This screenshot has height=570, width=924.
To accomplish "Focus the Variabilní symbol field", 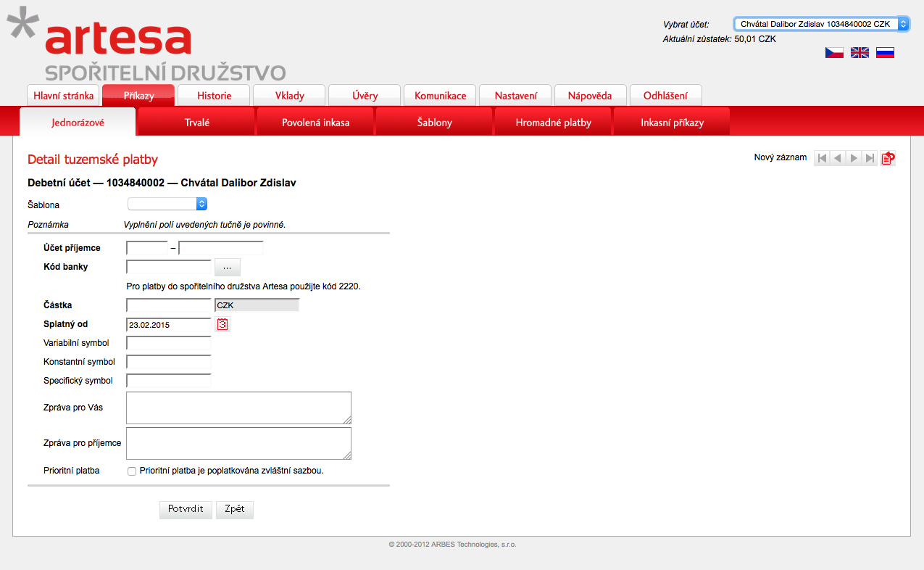I will pyautogui.click(x=169, y=343).
